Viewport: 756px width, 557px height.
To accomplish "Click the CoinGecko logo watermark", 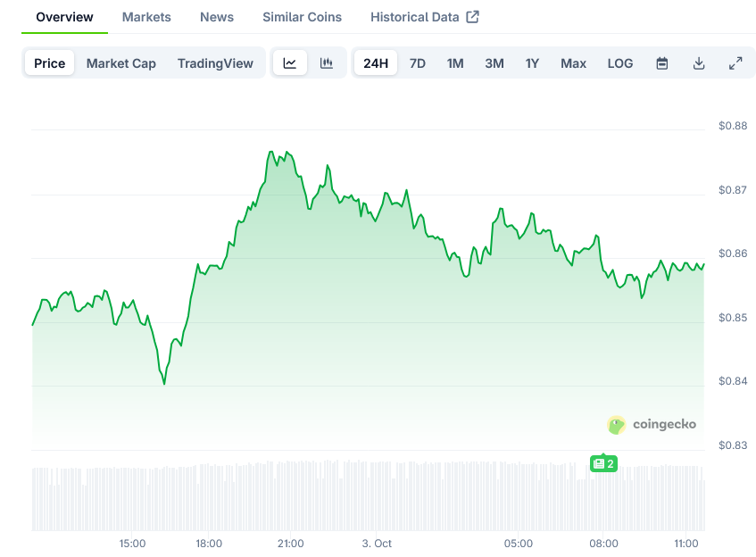I will click(x=652, y=425).
